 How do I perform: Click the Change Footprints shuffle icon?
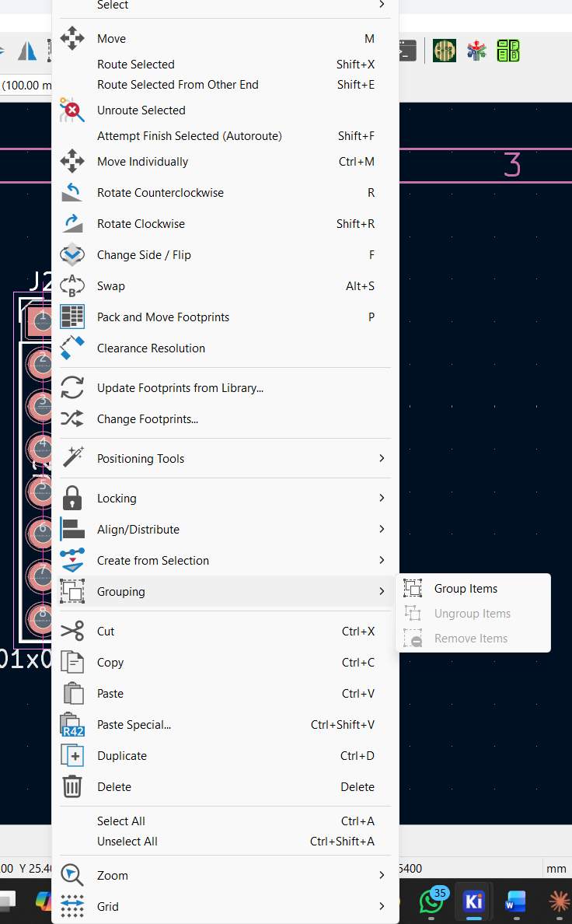71,419
